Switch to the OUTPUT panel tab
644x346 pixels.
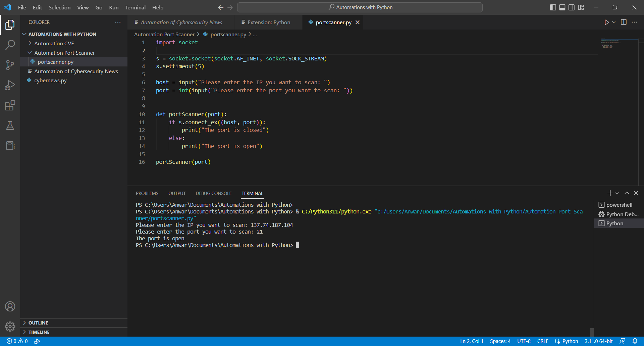pyautogui.click(x=177, y=193)
